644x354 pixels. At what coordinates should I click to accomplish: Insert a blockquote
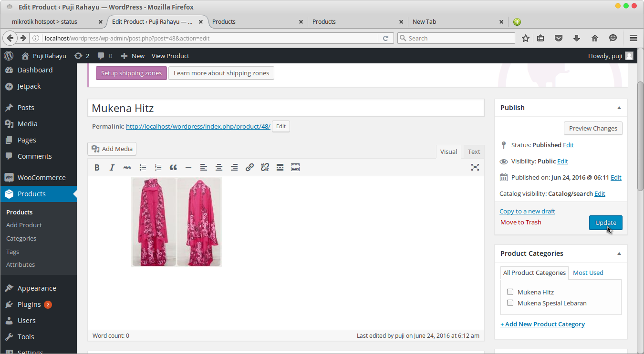(x=173, y=167)
